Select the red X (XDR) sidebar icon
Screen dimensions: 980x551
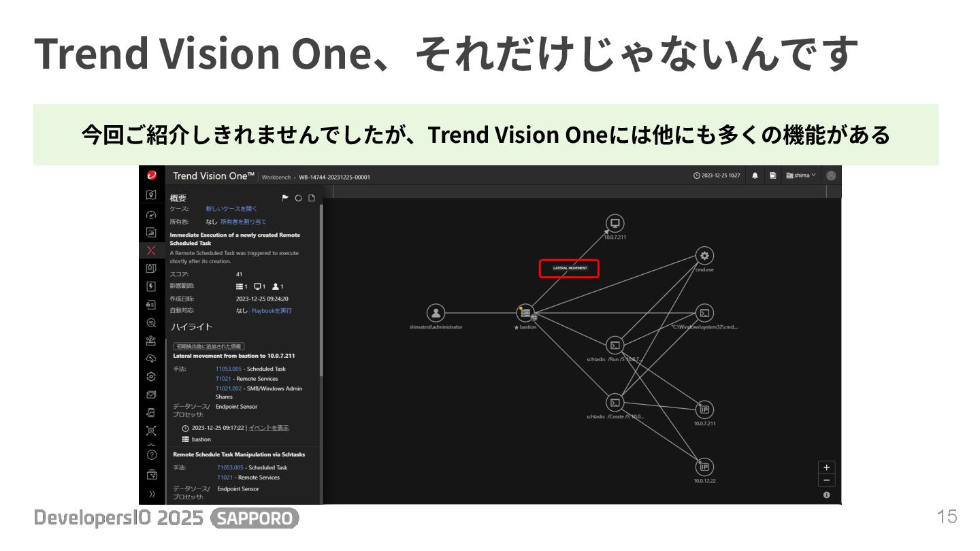click(x=151, y=250)
